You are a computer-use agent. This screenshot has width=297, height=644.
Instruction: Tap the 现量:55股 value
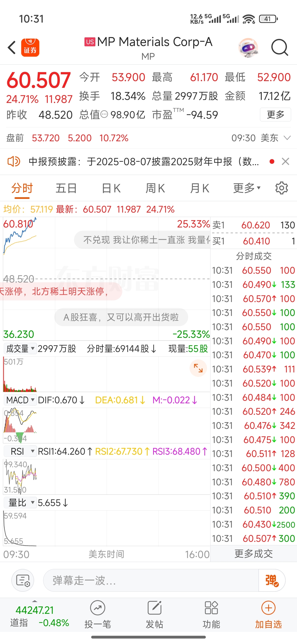click(188, 348)
